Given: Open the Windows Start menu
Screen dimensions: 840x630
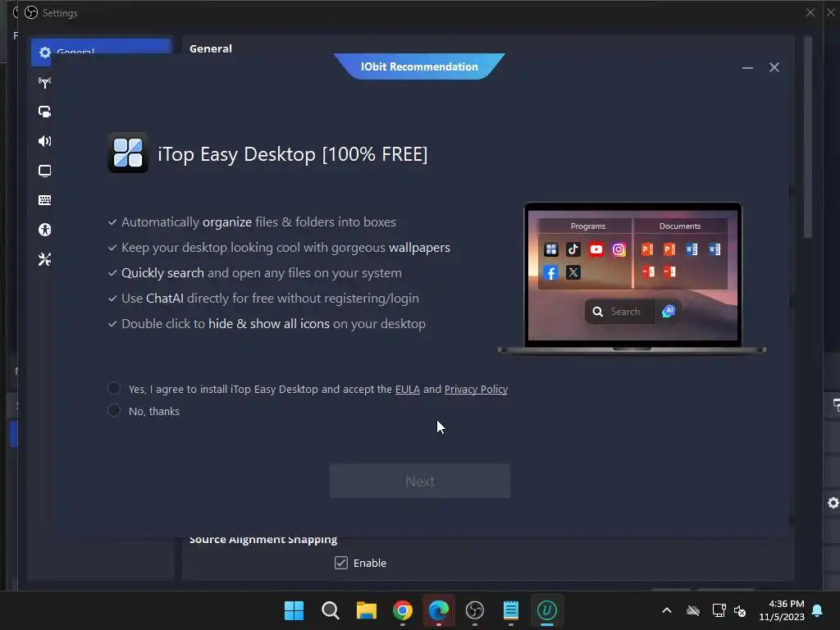Looking at the screenshot, I should [x=294, y=610].
